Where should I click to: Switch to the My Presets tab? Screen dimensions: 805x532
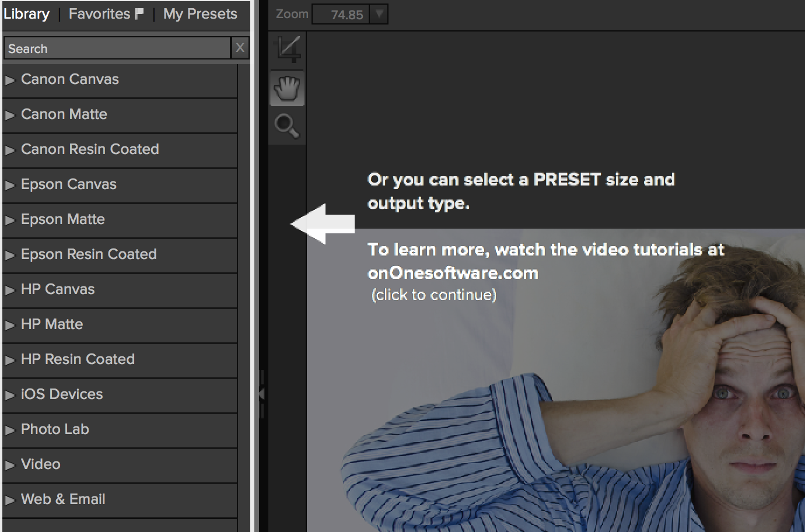pos(200,13)
